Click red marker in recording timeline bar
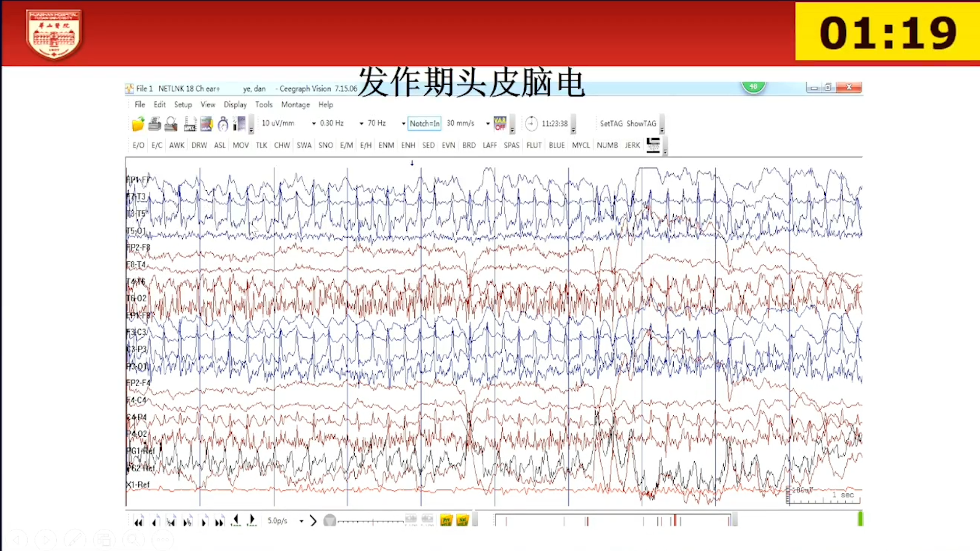The height and width of the screenshot is (551, 980). (675, 520)
